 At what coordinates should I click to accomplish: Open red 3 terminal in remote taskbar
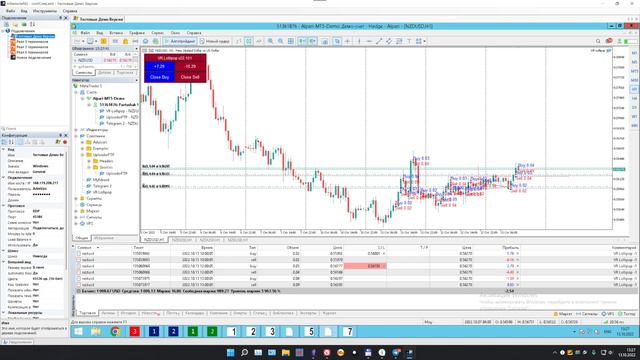click(134, 331)
